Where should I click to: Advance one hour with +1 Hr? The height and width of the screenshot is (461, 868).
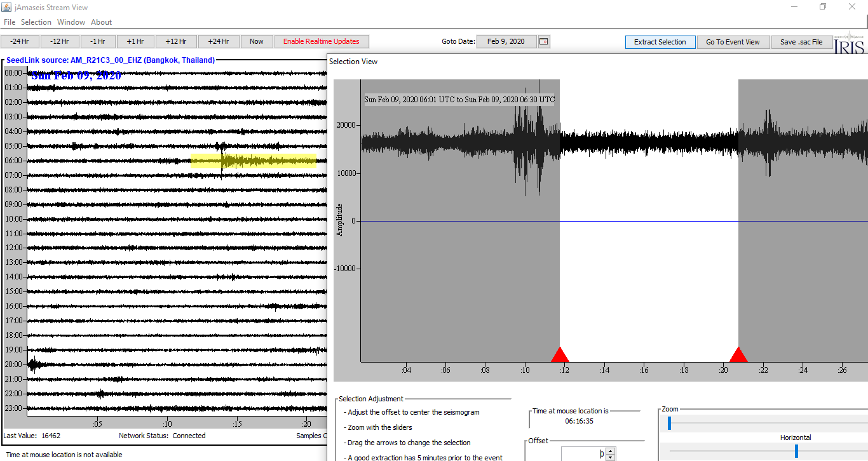coord(135,41)
